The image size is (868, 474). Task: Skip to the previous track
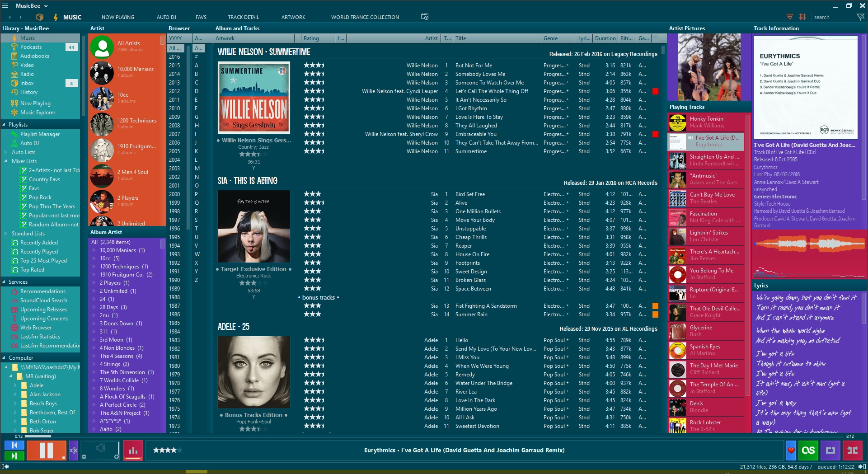tap(14, 445)
